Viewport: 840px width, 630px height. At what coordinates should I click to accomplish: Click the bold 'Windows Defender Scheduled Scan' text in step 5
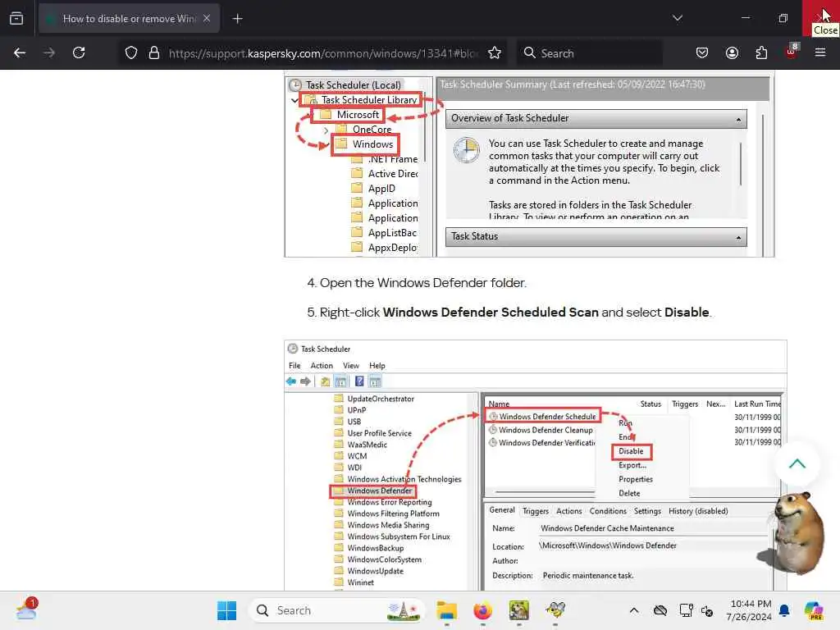click(491, 313)
